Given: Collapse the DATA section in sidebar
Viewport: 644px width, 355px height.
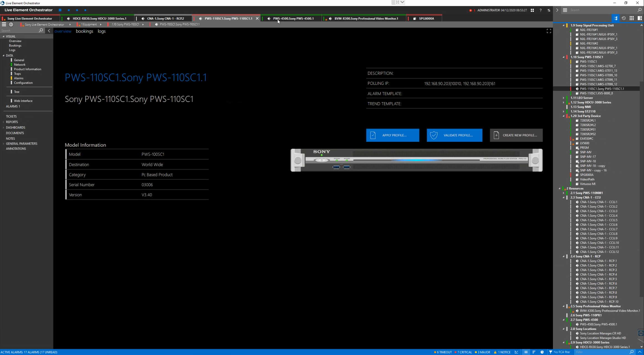Looking at the screenshot, I should coord(4,56).
